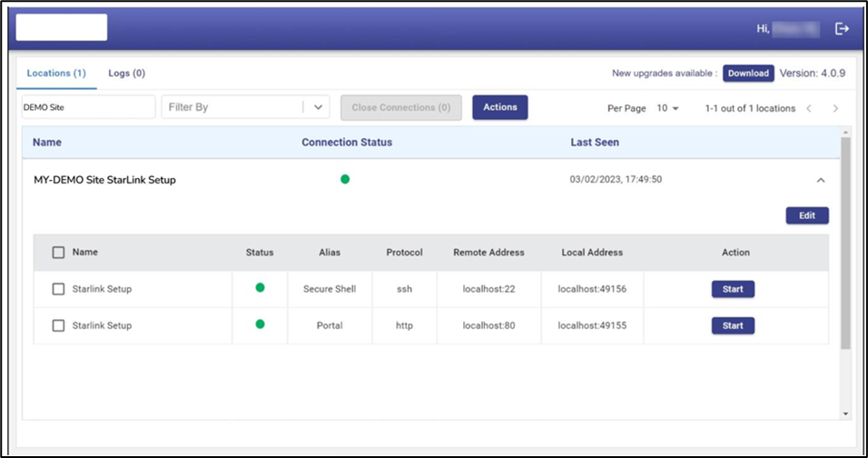Download the new available upgrade

tap(748, 74)
